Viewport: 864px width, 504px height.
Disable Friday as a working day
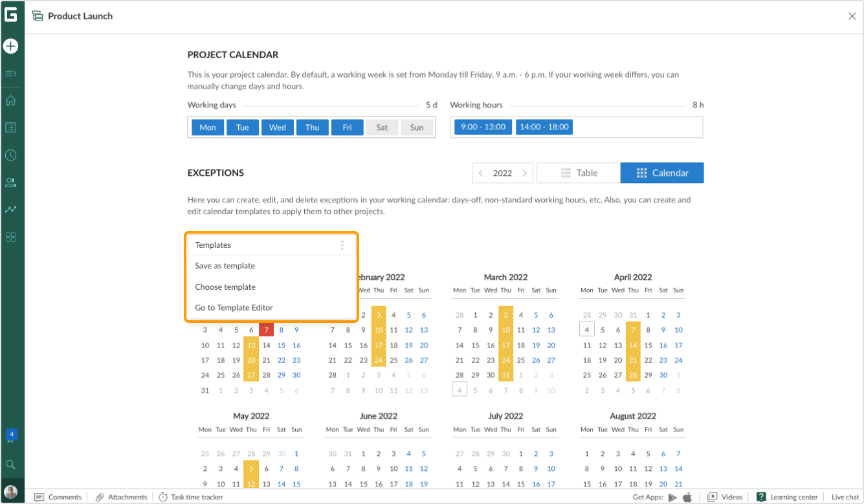347,127
